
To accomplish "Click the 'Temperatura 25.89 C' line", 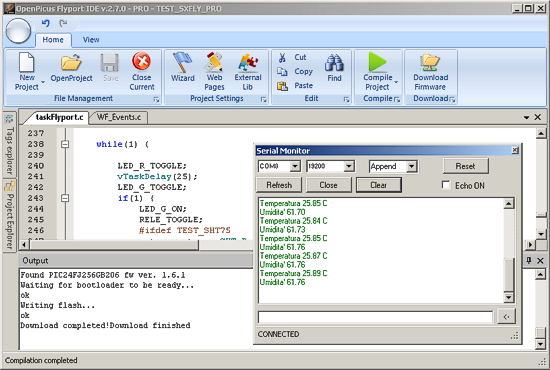I will (293, 273).
